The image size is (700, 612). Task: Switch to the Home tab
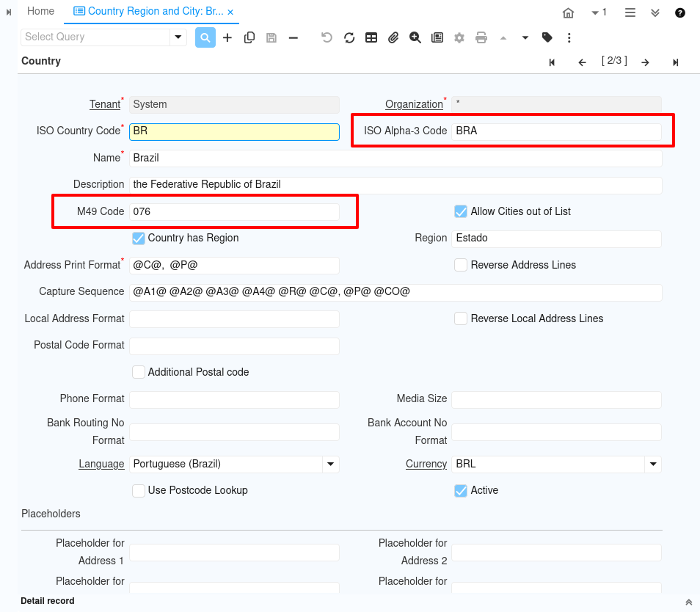(x=40, y=12)
